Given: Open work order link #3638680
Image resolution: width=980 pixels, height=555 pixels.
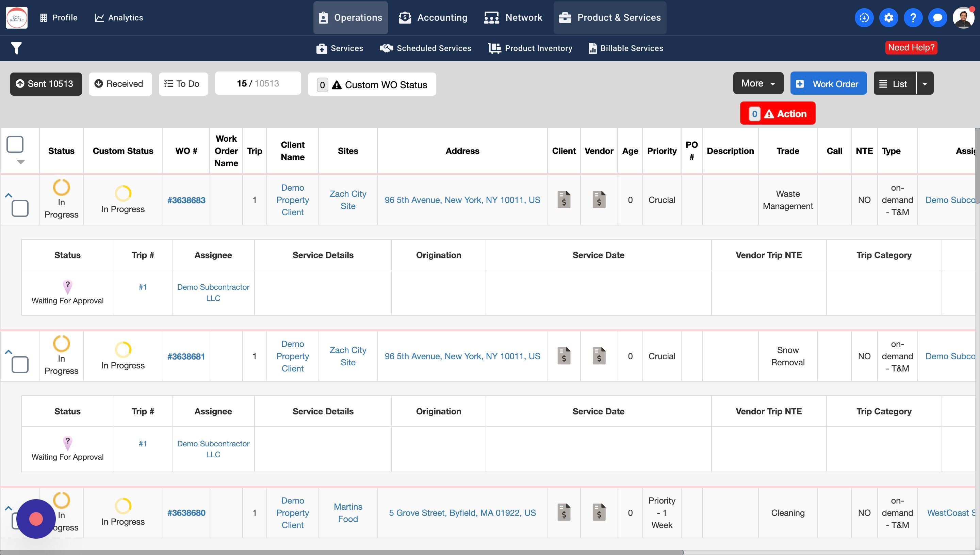Looking at the screenshot, I should 186,513.
